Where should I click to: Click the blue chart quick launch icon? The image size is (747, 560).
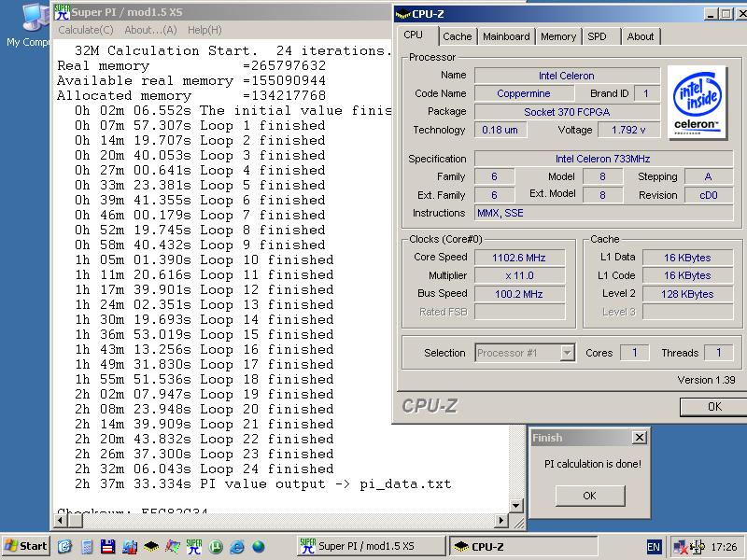pyautogui.click(x=130, y=547)
